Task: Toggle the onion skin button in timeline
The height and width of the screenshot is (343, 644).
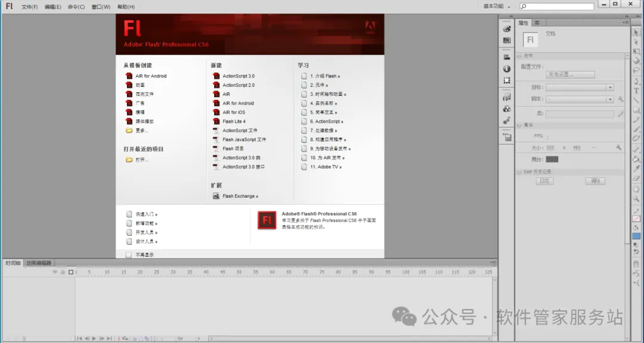Action: coord(134,339)
